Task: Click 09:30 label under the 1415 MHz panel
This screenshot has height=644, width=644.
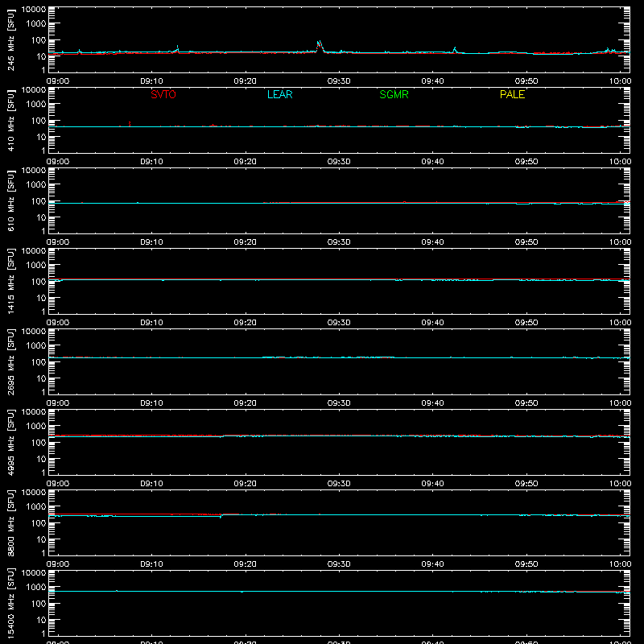Action: click(x=339, y=323)
